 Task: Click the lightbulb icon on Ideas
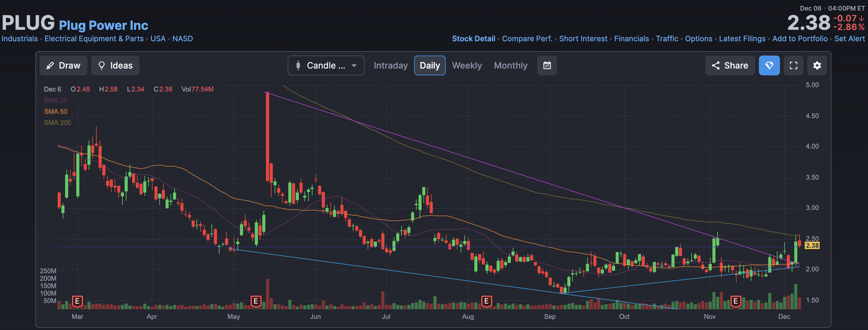pos(101,65)
